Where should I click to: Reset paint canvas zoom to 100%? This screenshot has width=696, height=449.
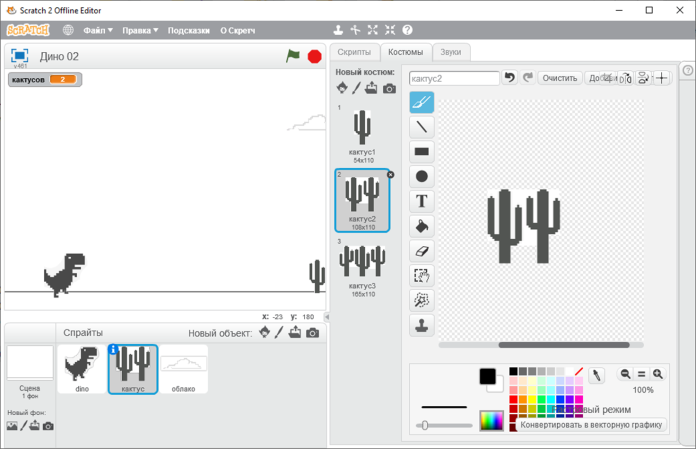(x=641, y=374)
